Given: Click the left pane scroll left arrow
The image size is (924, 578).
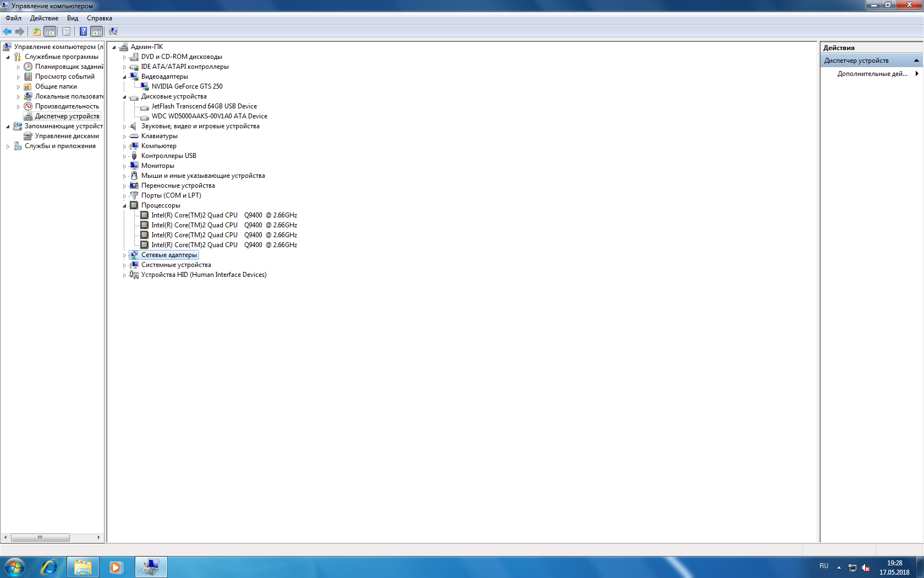Looking at the screenshot, I should point(5,537).
